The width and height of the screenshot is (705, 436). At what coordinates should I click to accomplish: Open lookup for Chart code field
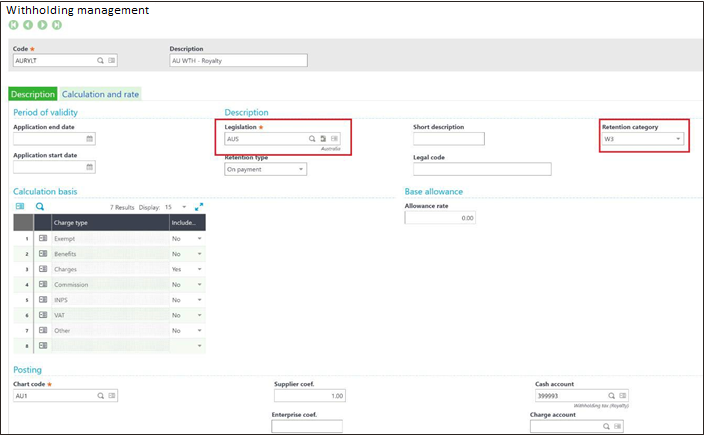(x=100, y=396)
